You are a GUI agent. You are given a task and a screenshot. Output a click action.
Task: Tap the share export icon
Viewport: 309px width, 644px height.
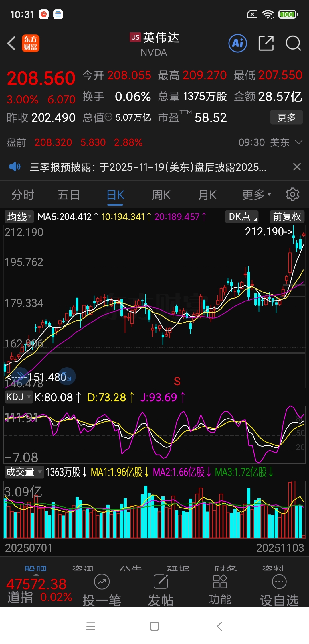(x=266, y=43)
